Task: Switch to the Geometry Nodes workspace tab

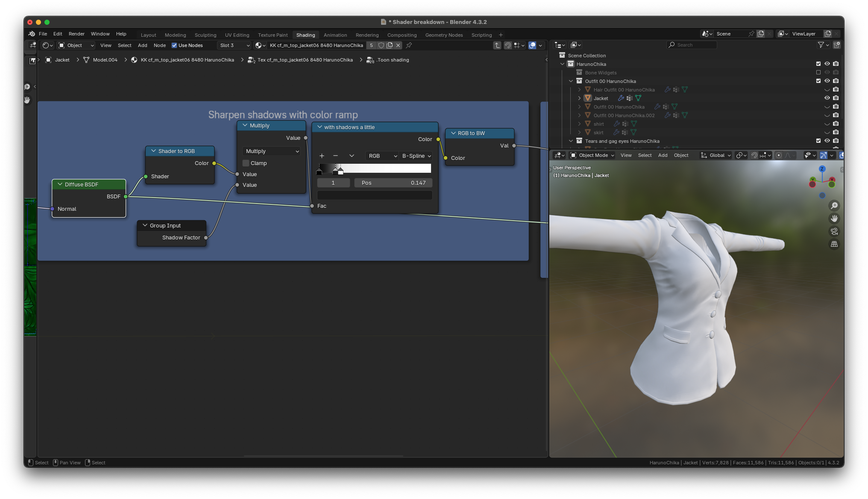Action: pos(444,35)
